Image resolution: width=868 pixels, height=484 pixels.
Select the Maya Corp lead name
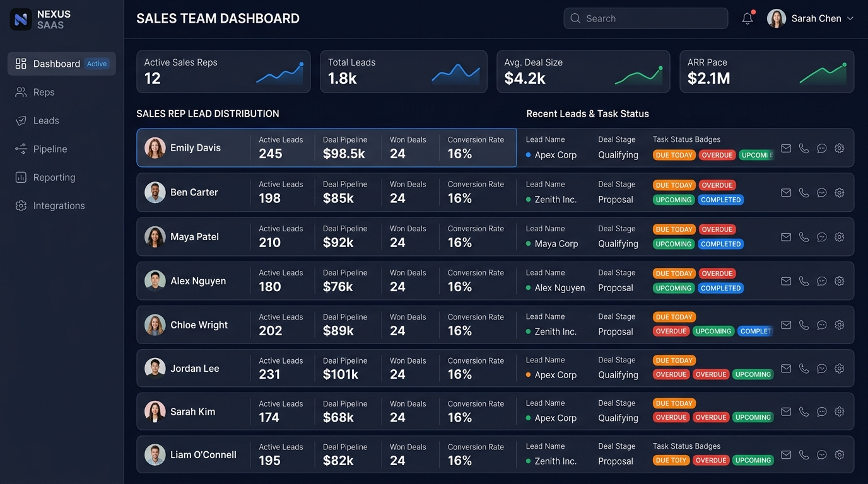coord(556,244)
